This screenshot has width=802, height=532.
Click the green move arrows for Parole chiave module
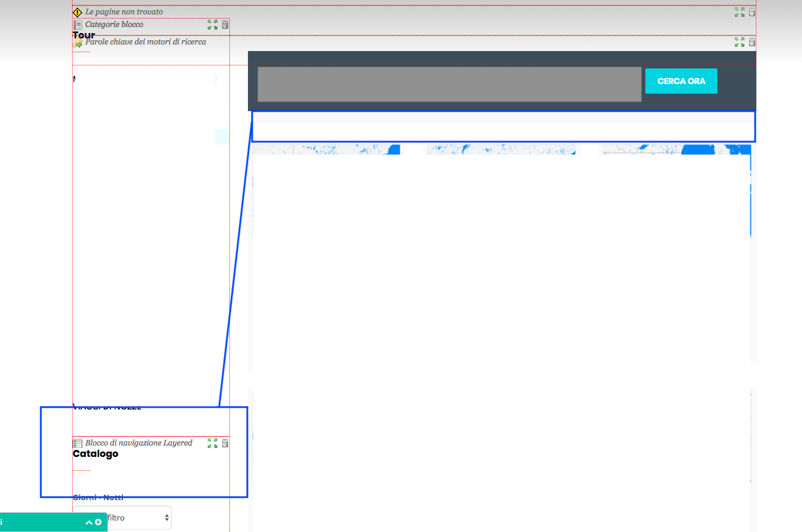(740, 42)
